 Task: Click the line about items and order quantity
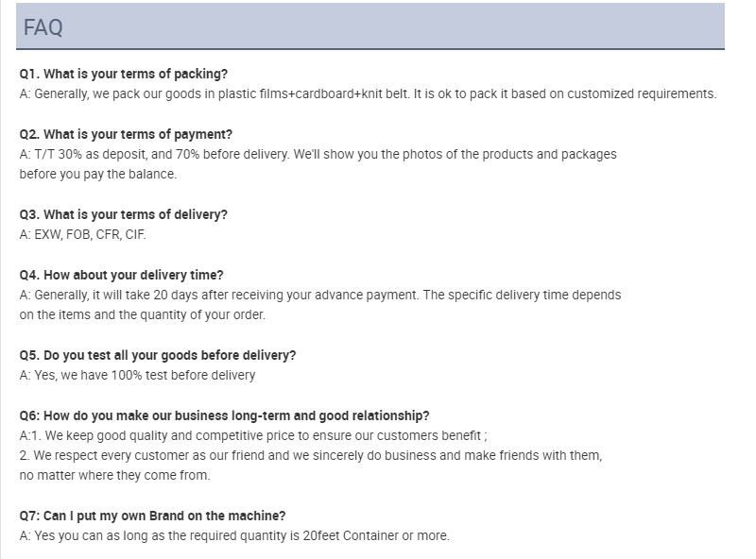(x=143, y=314)
